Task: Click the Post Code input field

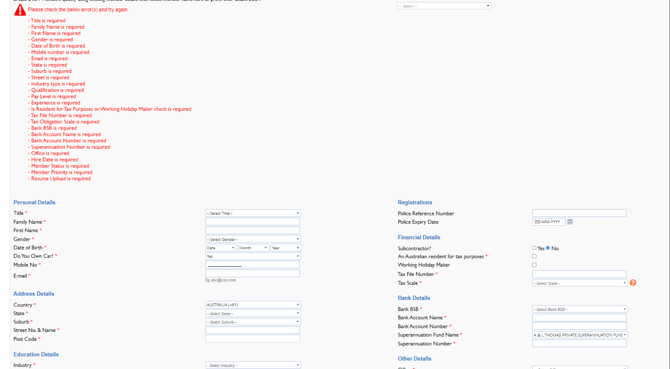Action: (x=253, y=339)
